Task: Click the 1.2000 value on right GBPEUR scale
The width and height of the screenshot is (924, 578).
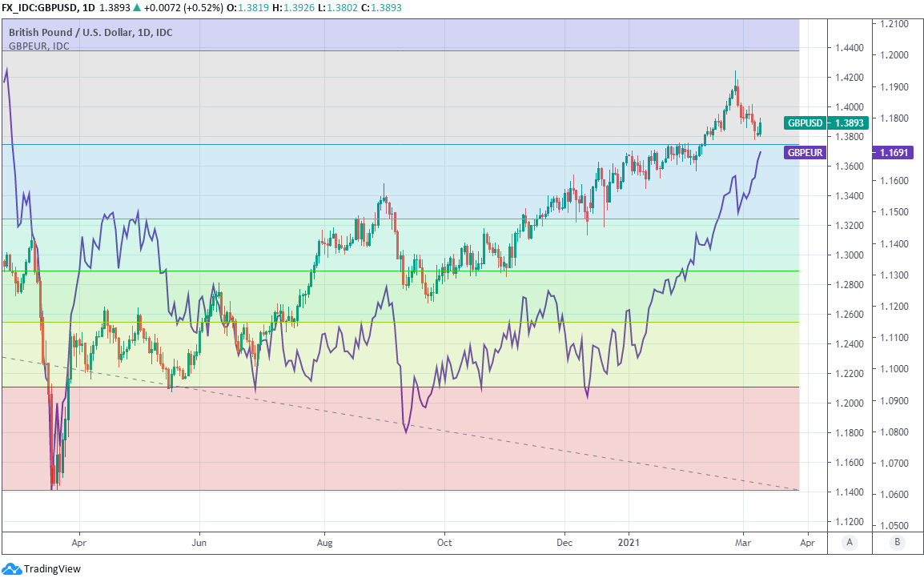Action: point(894,55)
